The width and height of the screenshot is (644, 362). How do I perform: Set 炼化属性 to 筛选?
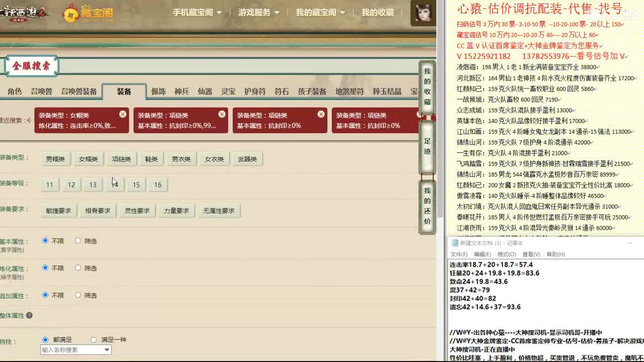coord(78,268)
